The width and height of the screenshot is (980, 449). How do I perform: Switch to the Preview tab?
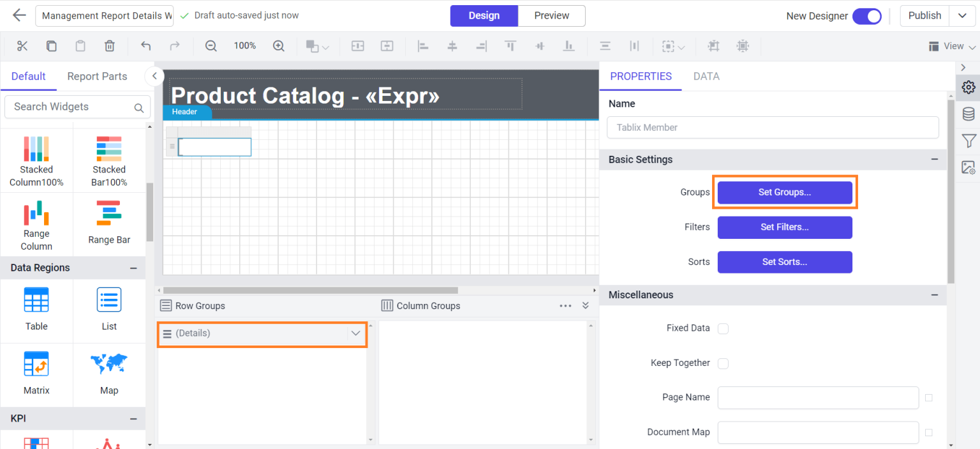click(551, 15)
